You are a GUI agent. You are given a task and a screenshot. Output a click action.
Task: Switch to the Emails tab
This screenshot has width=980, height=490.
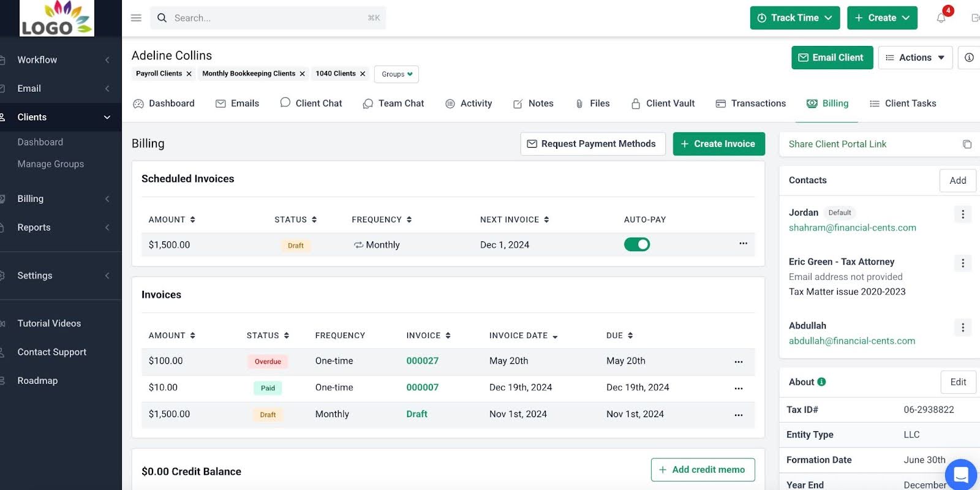[x=237, y=104]
